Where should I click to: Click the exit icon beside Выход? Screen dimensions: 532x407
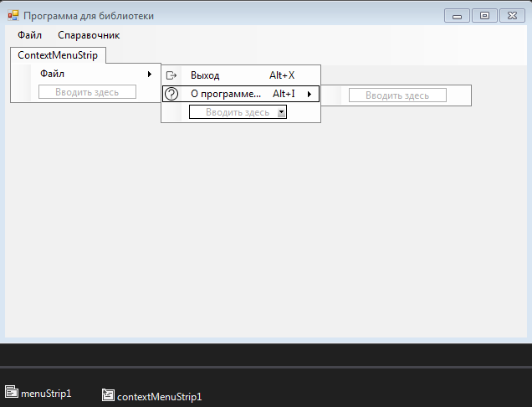pyautogui.click(x=171, y=75)
